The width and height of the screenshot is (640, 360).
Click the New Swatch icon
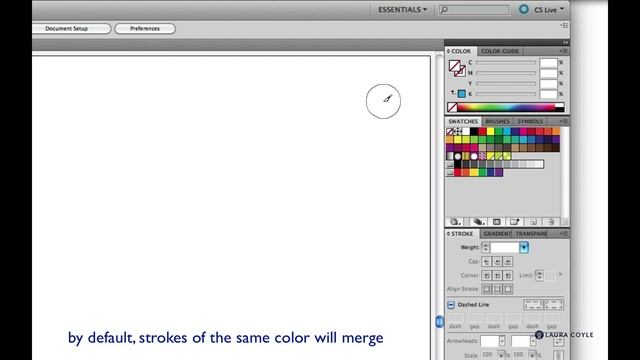533,222
